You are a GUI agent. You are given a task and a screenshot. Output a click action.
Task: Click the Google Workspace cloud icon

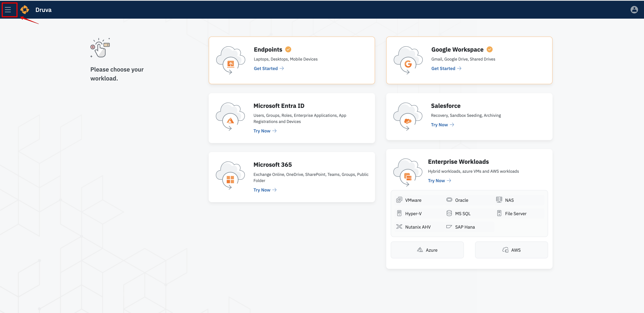(408, 60)
